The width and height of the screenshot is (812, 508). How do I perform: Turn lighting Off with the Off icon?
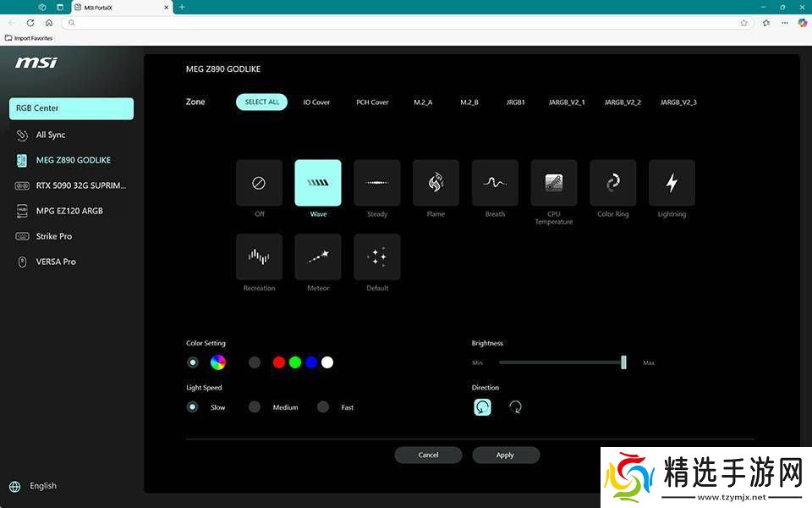click(259, 183)
